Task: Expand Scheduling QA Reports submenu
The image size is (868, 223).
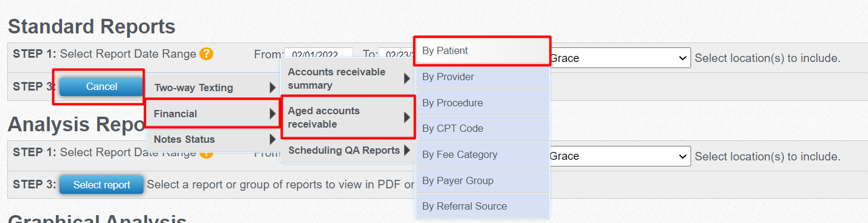Action: tap(348, 150)
